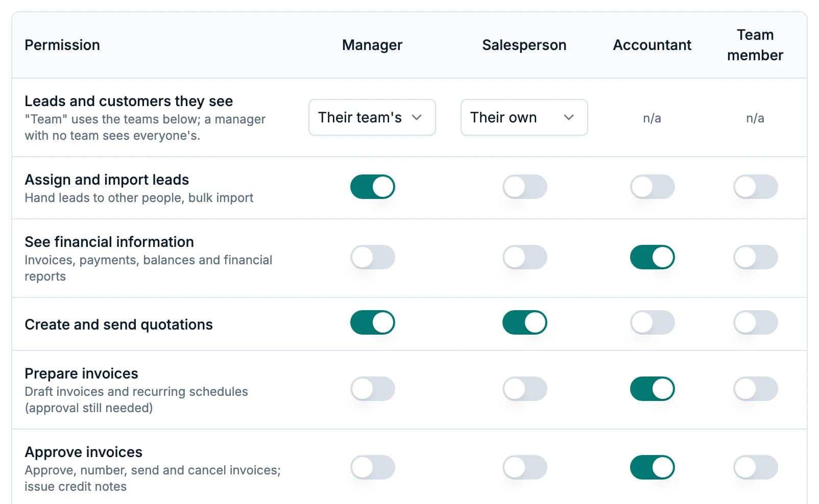
Task: Enable See financial information for Salesperson
Action: point(525,257)
